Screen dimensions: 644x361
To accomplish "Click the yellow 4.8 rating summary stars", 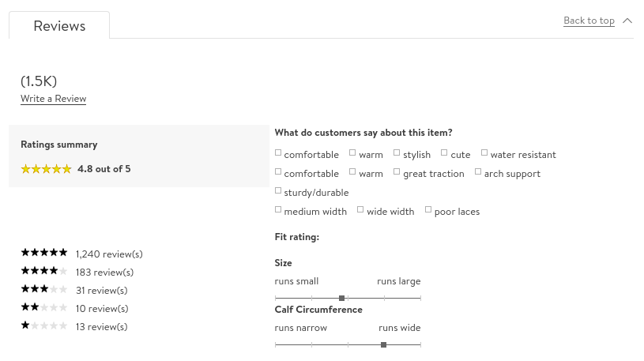I will coord(46,169).
